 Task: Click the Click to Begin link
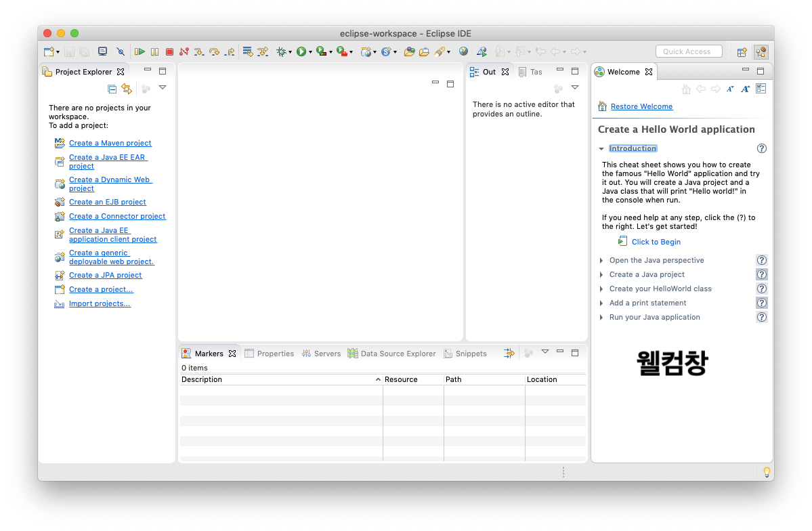click(656, 242)
